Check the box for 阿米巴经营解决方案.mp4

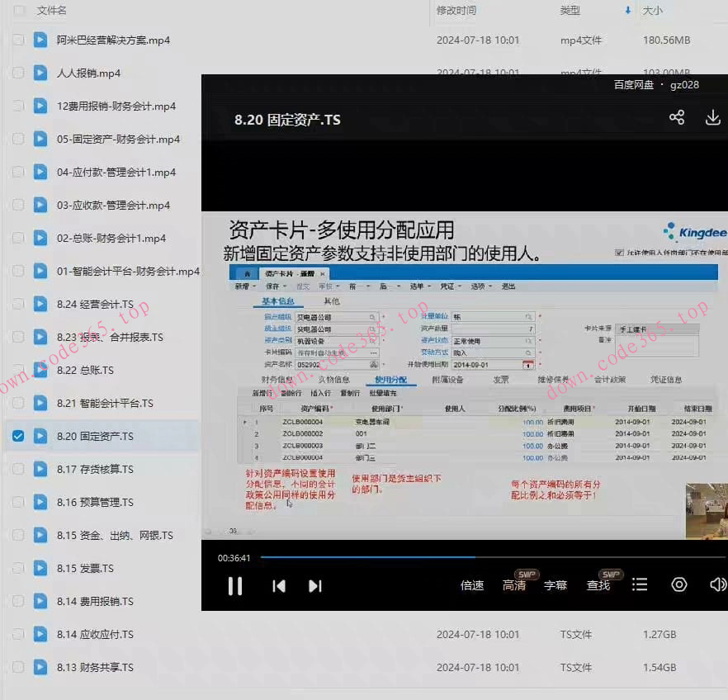pos(18,40)
